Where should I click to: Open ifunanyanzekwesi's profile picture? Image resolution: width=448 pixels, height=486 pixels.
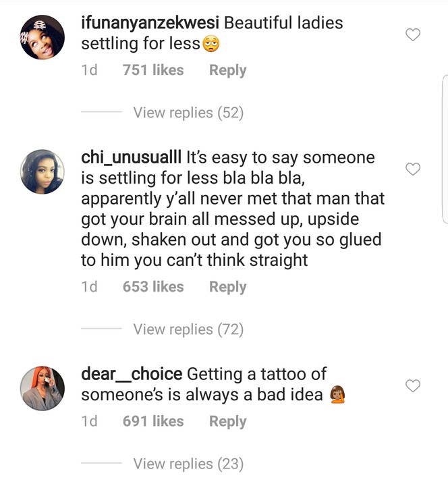point(42,38)
